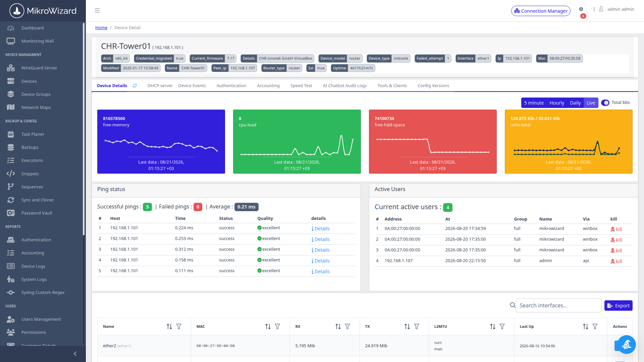The image size is (644, 362).
Task: Refresh device details with reload icon
Action: coord(135,86)
